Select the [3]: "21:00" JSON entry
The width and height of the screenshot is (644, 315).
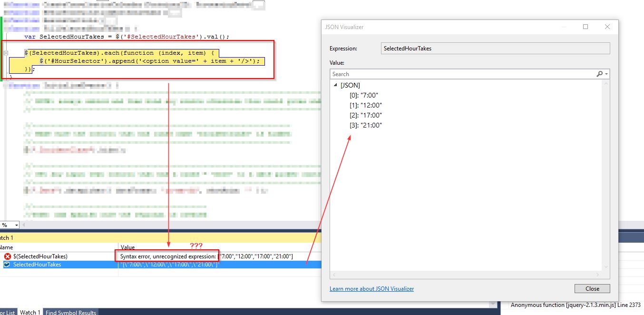(x=365, y=125)
